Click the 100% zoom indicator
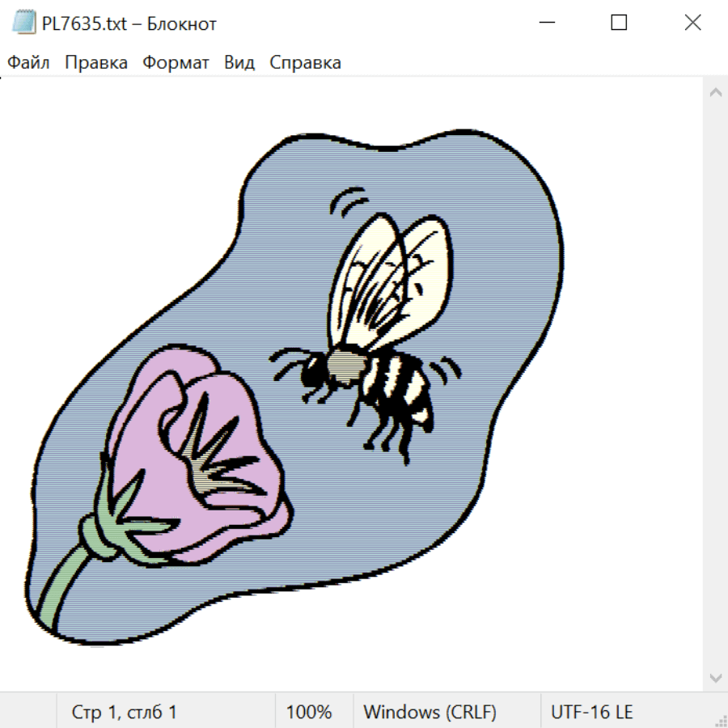Screen dimensions: 728x728 [x=309, y=713]
